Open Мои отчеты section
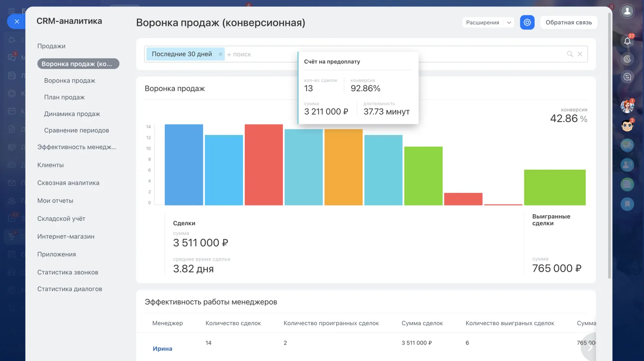 click(x=55, y=201)
